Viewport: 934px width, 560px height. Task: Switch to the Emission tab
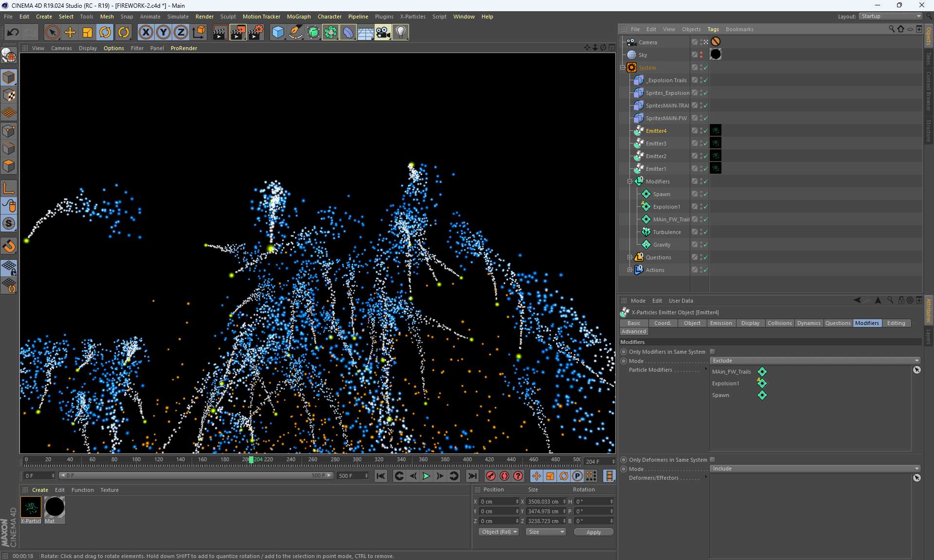tap(720, 323)
